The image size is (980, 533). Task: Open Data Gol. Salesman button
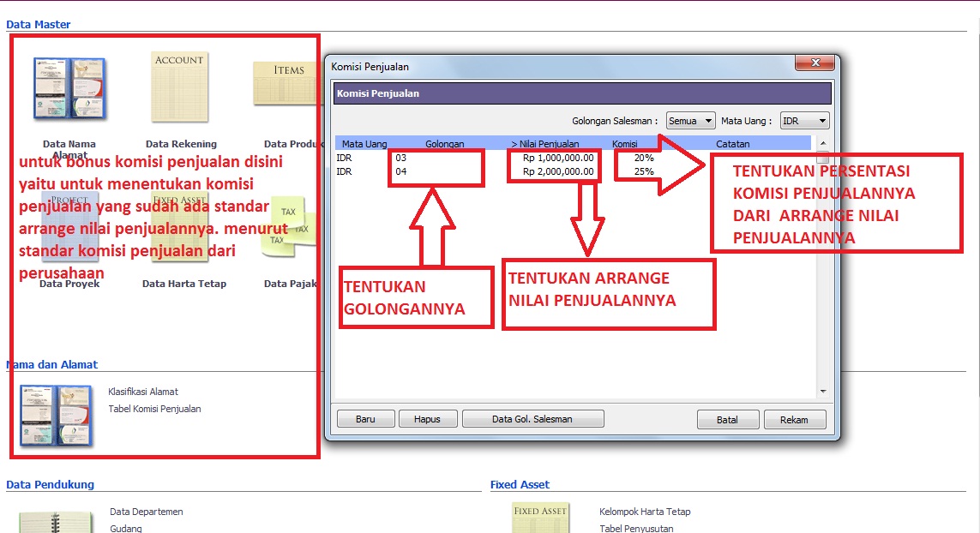pyautogui.click(x=532, y=419)
